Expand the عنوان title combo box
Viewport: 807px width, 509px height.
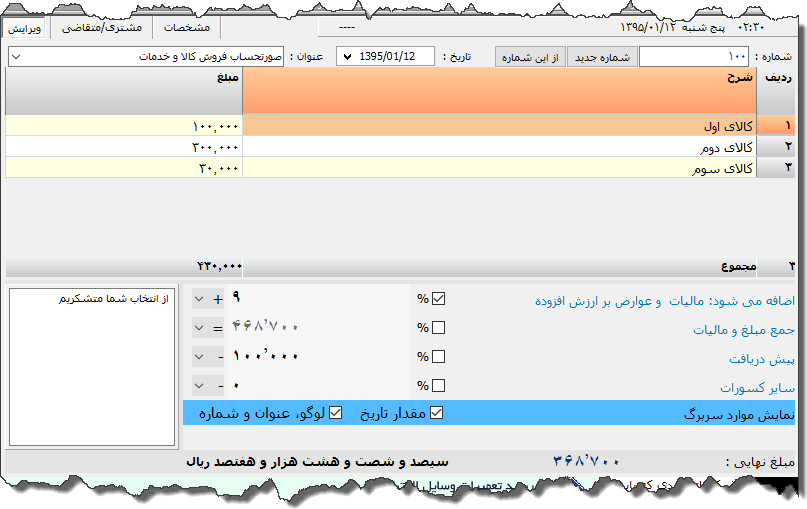18,57
